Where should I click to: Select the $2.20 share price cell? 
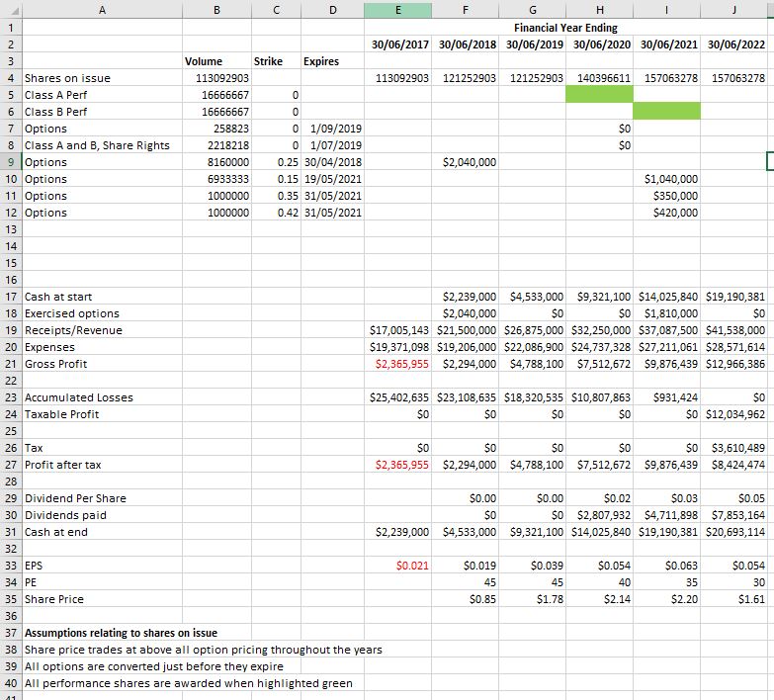[x=666, y=599]
